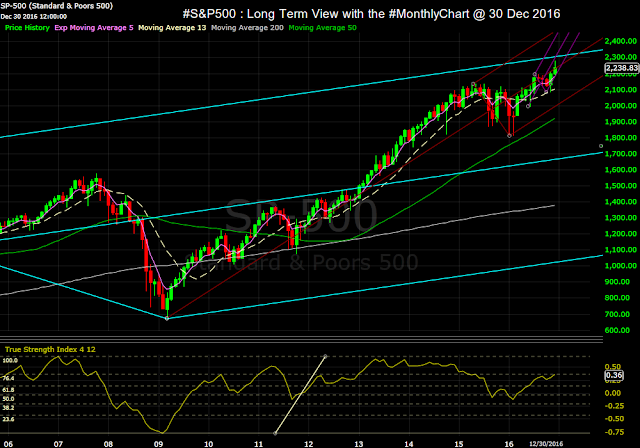
Task: Click the 1,500.00 price axis label
Action: click(620, 186)
